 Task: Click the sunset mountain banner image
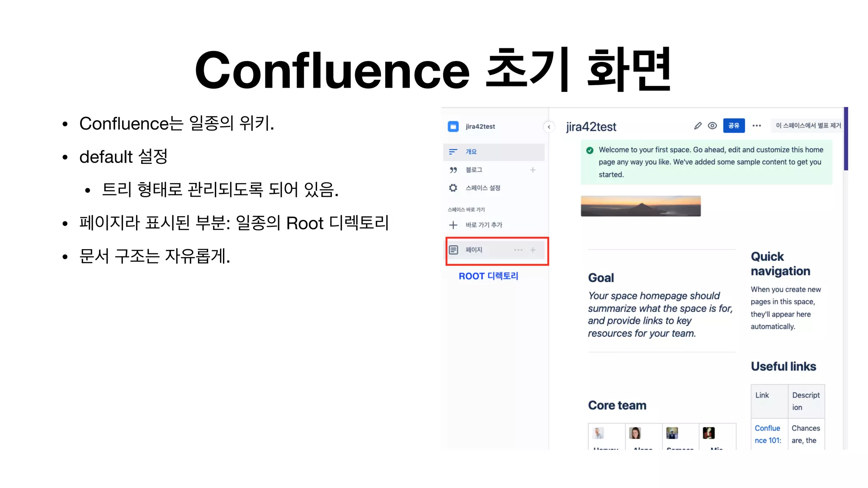coord(640,206)
